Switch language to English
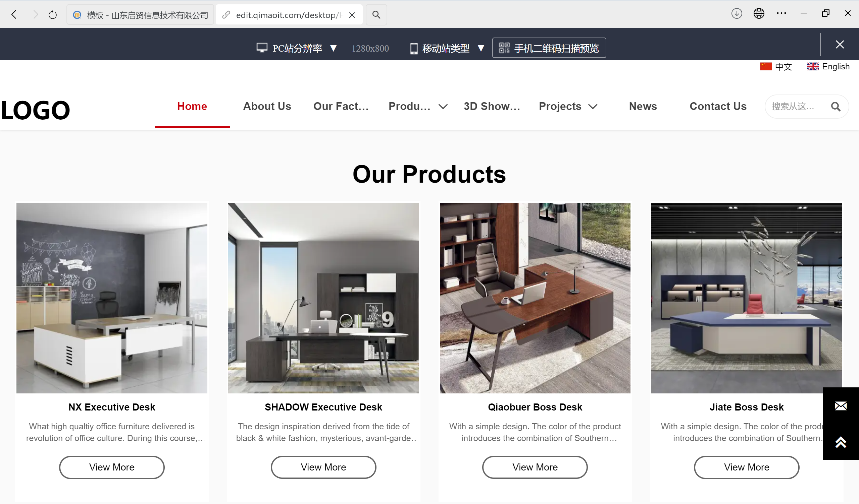This screenshot has height=504, width=859. pos(828,66)
